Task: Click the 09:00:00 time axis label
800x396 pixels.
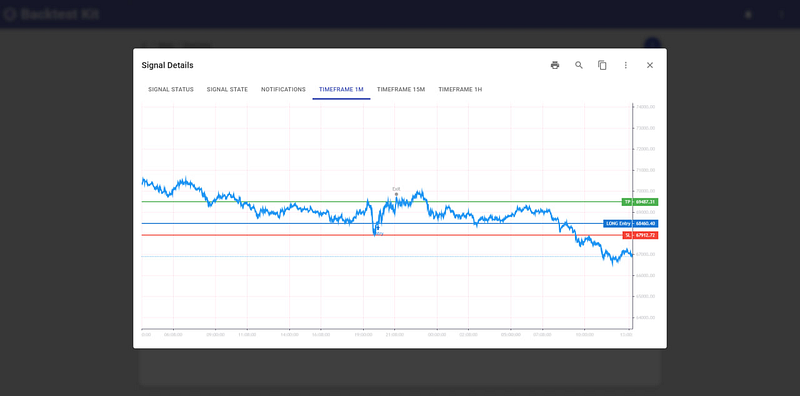Action: (x=215, y=335)
